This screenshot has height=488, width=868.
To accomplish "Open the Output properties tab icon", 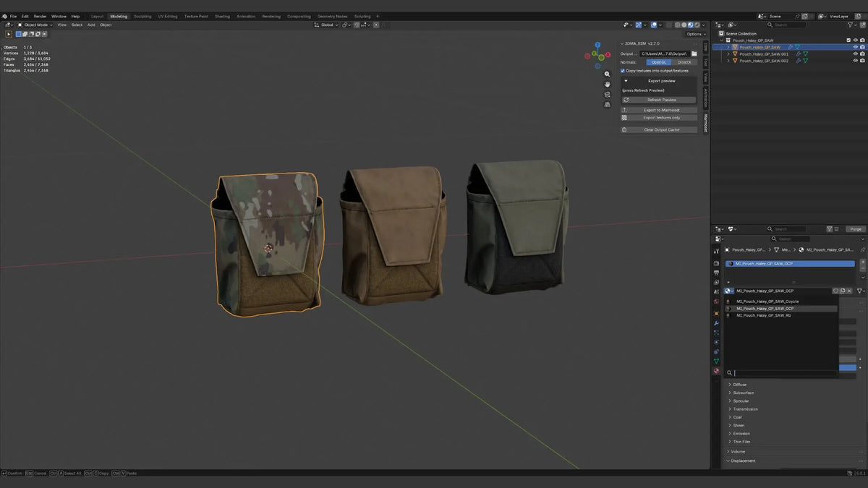I will pos(716,273).
